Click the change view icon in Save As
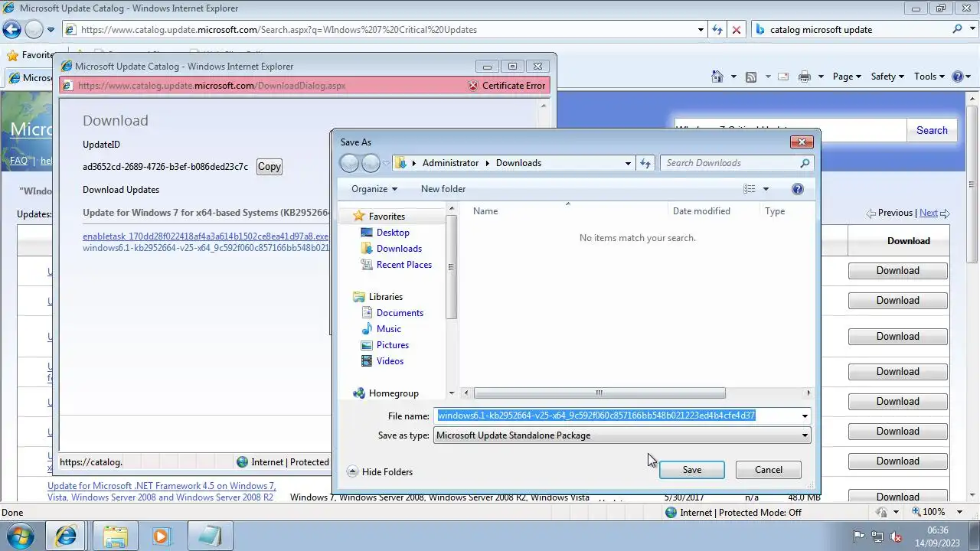The width and height of the screenshot is (980, 551). [x=750, y=189]
